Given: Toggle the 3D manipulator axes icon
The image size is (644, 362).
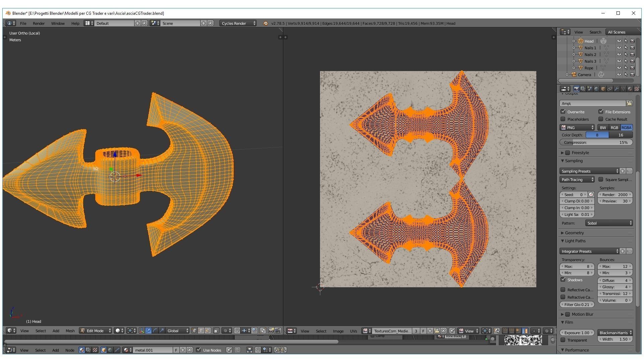Looking at the screenshot, I should pos(142,330).
